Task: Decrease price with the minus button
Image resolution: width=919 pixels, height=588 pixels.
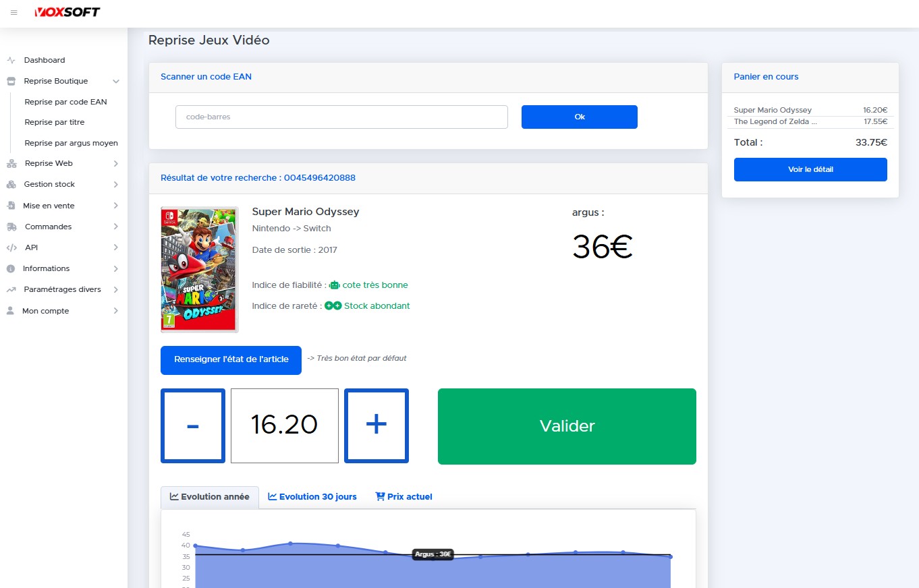Action: [192, 425]
